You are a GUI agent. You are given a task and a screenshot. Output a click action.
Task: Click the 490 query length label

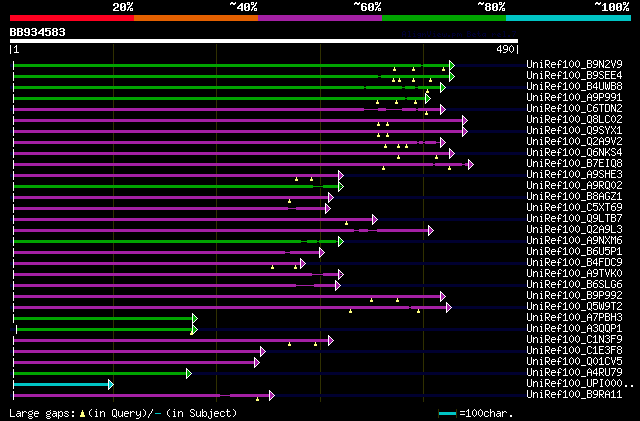(505, 49)
